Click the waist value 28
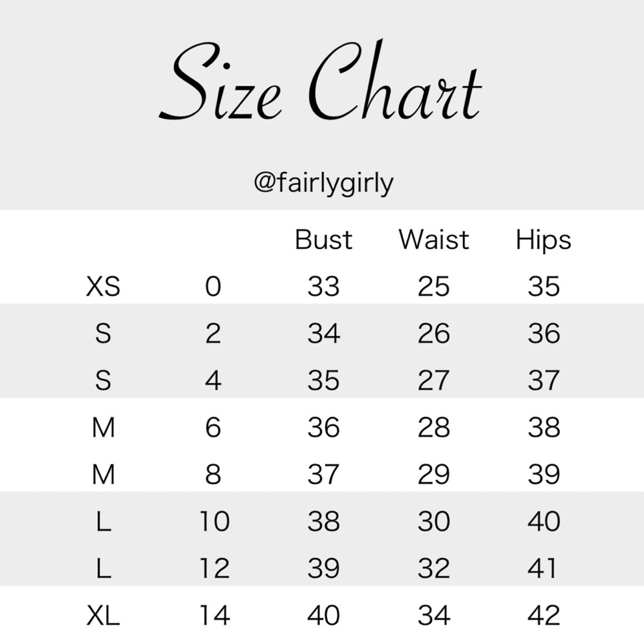Image resolution: width=644 pixels, height=644 pixels. pyautogui.click(x=433, y=428)
